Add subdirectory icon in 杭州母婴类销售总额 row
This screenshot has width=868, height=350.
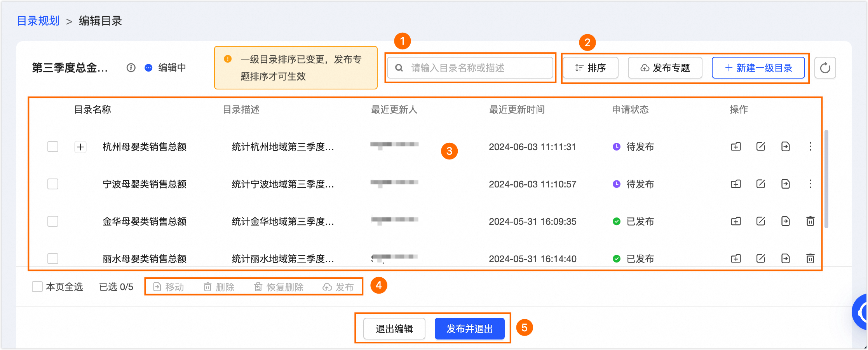point(736,147)
